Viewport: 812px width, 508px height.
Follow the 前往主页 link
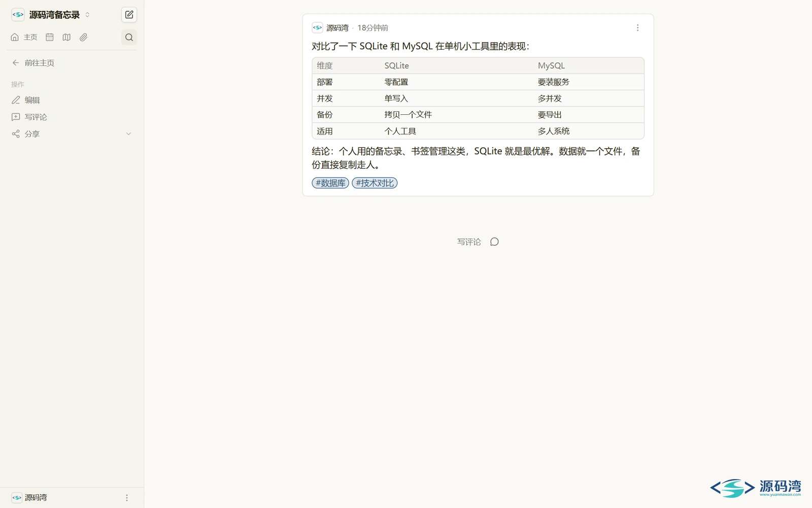pos(40,63)
